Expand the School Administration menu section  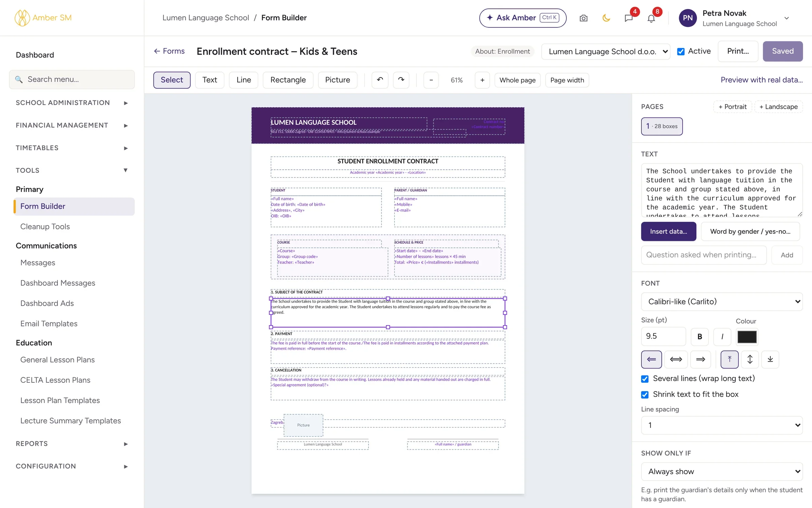(x=72, y=103)
